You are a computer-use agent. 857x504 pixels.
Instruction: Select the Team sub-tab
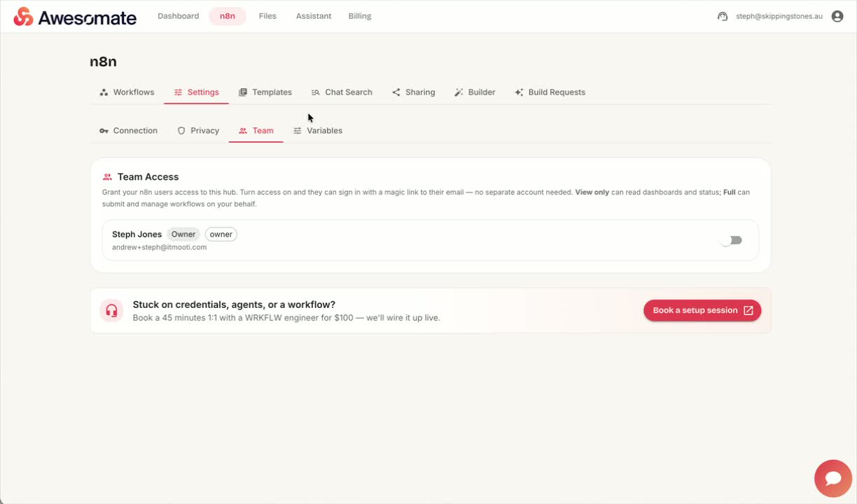tap(256, 131)
